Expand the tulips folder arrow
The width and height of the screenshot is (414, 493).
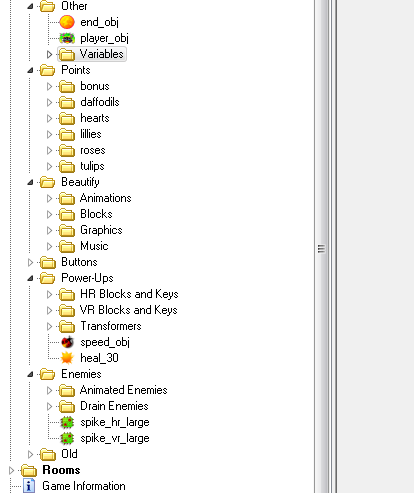point(49,166)
